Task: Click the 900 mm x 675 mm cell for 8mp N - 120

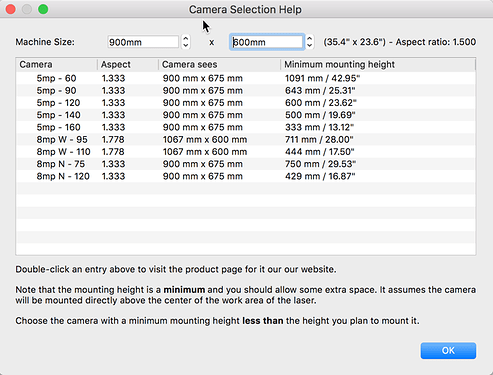Action: pyautogui.click(x=203, y=176)
